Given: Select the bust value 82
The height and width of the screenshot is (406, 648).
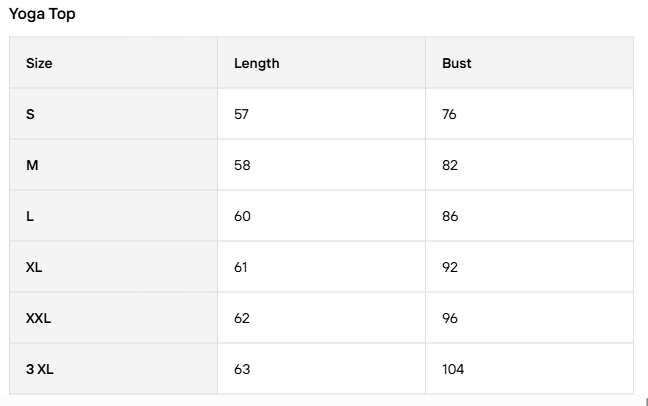Looking at the screenshot, I should (x=449, y=165).
